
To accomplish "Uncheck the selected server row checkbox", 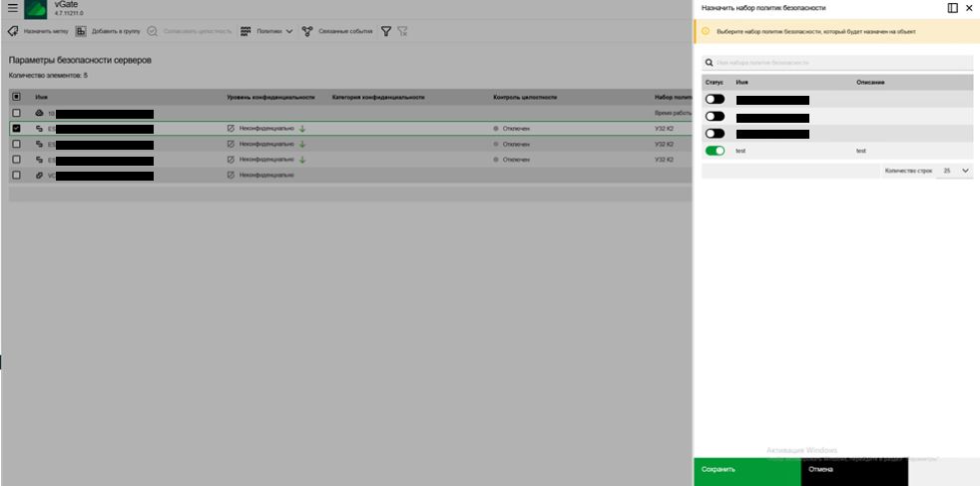I will pyautogui.click(x=16, y=129).
